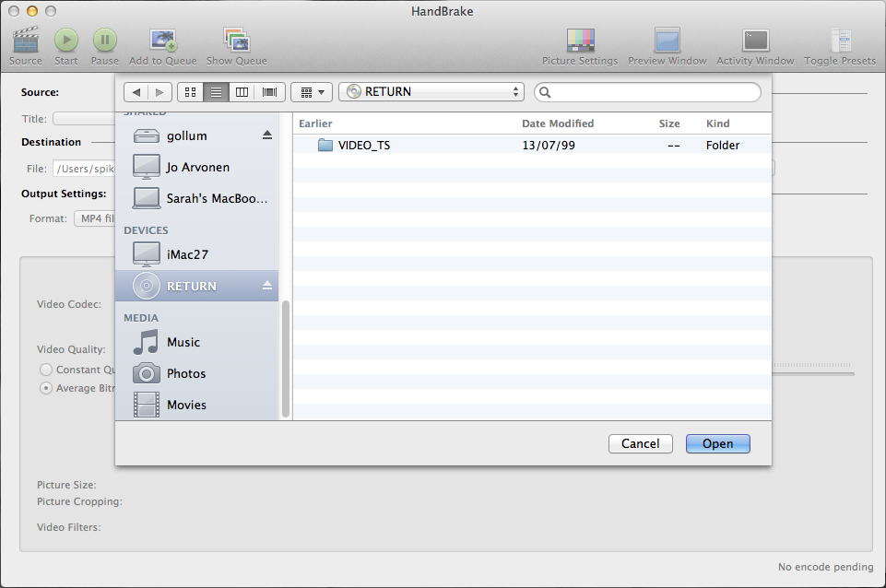Open the Preview Window icon

(667, 41)
